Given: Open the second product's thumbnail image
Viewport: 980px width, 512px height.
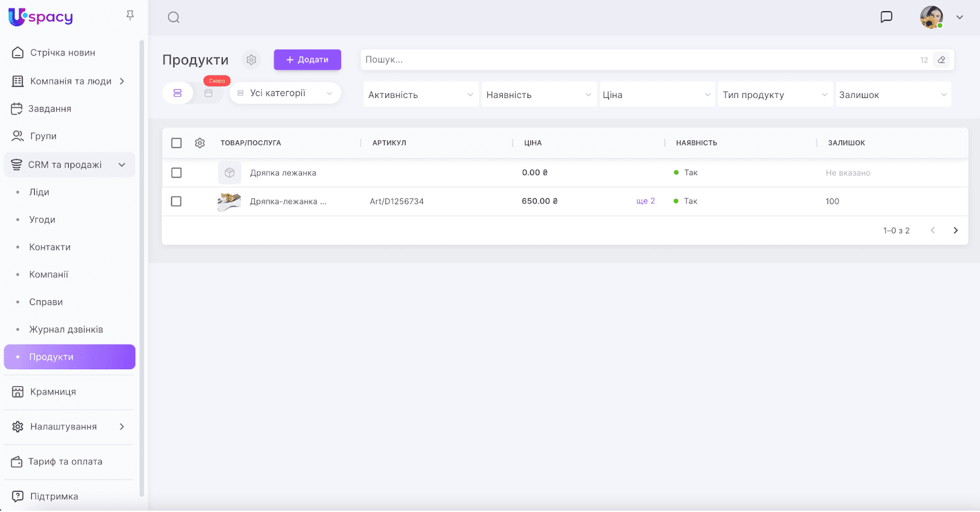Looking at the screenshot, I should tap(229, 201).
